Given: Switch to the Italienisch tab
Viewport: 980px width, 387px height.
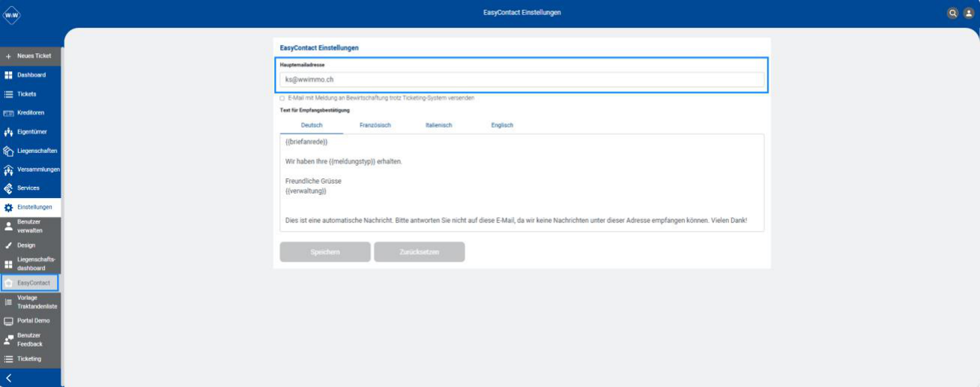Looking at the screenshot, I should pos(439,125).
